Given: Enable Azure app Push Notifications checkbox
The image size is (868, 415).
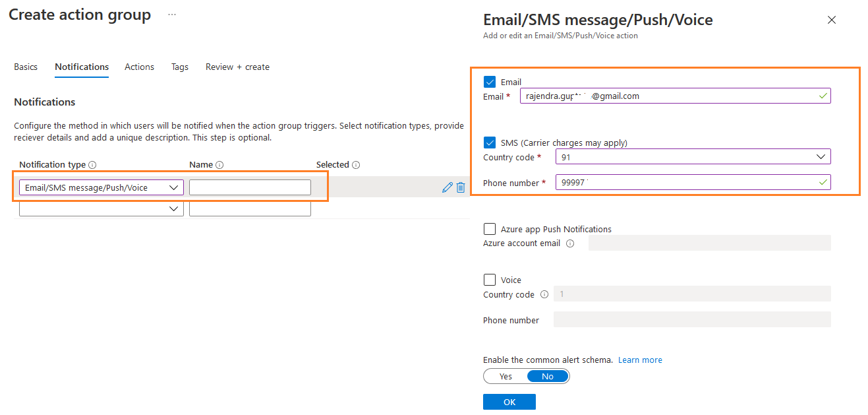Looking at the screenshot, I should 490,229.
